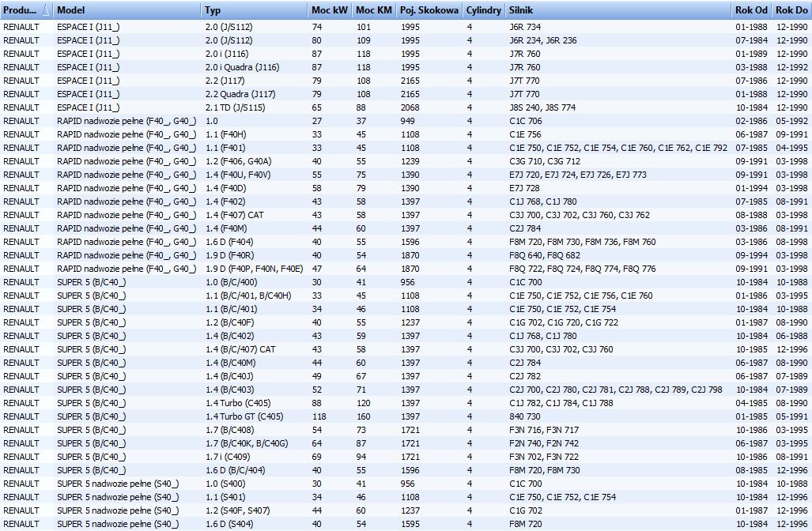Click the sort arrow in Produ... header

click(46, 9)
